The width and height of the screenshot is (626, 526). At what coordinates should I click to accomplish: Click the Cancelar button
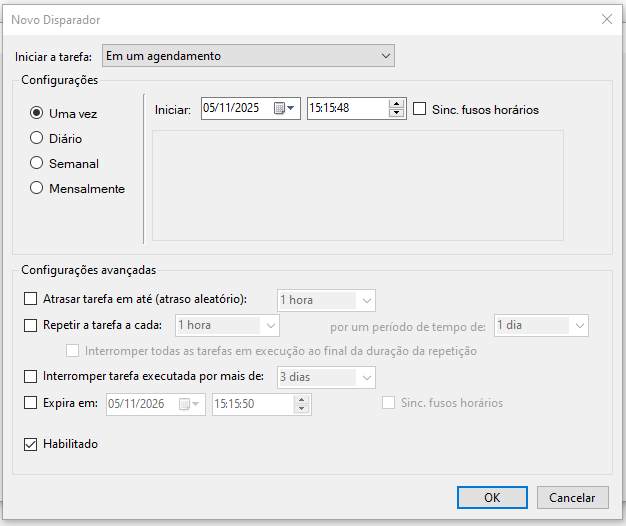(x=573, y=498)
